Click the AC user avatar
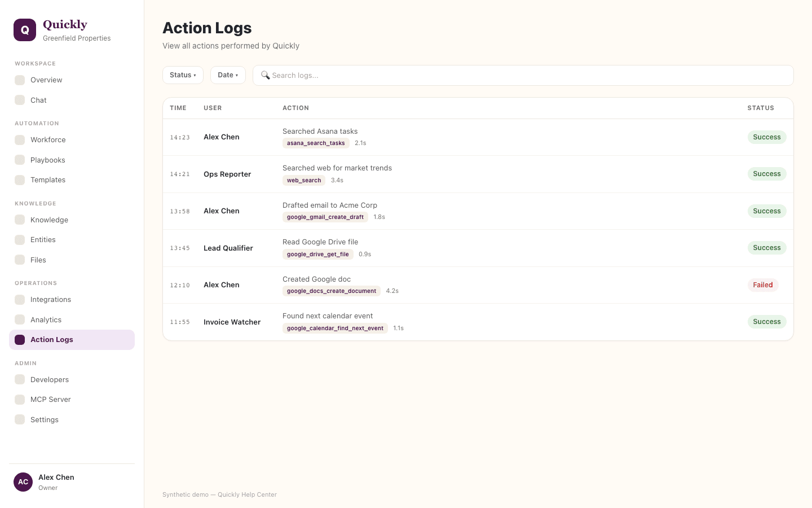This screenshot has height=508, width=812. pos(23,482)
